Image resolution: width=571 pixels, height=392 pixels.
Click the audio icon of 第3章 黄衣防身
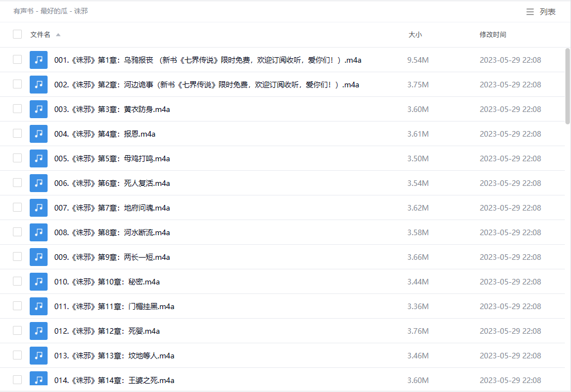pos(39,109)
